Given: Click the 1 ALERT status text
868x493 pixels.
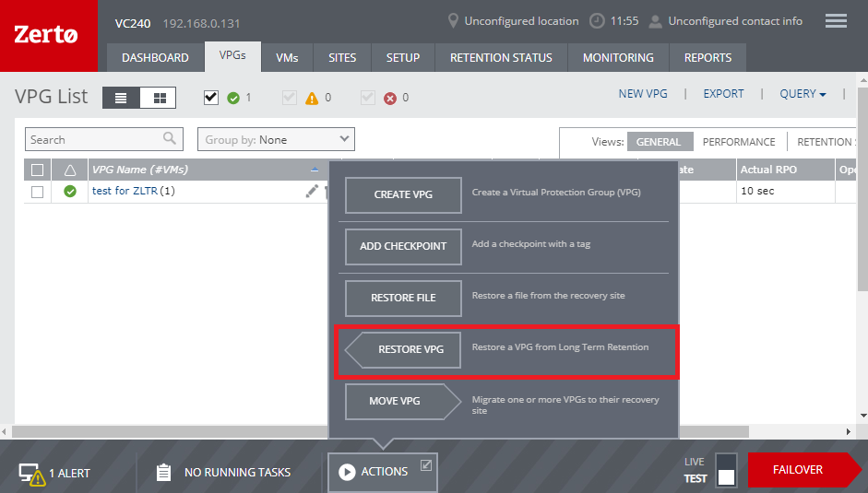Looking at the screenshot, I should [x=69, y=474].
